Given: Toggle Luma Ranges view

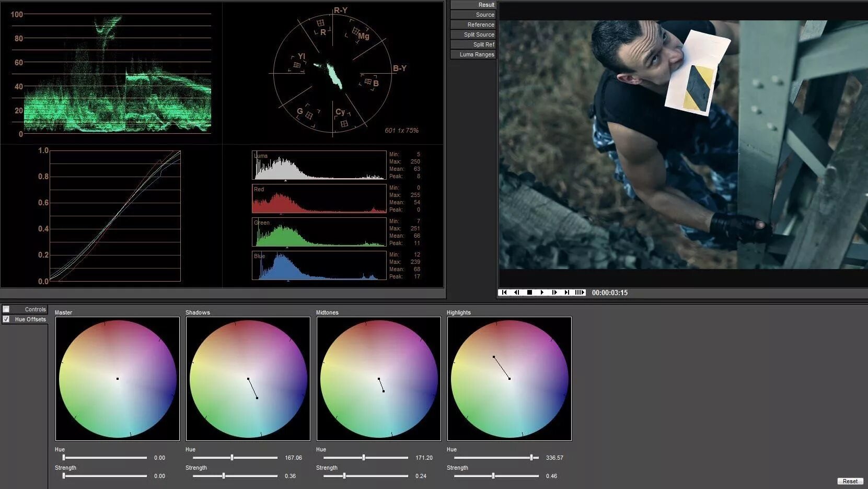Looking at the screenshot, I should click(x=473, y=54).
